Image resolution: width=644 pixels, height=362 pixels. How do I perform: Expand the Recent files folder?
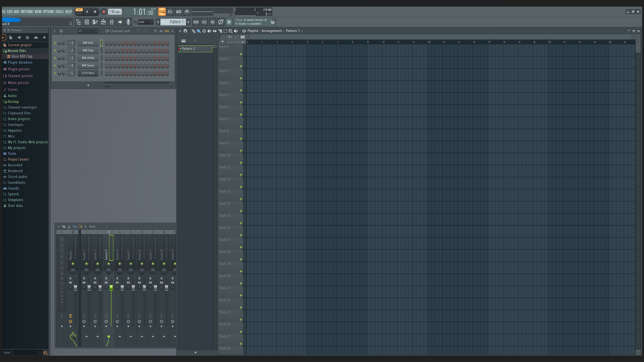(x=17, y=51)
